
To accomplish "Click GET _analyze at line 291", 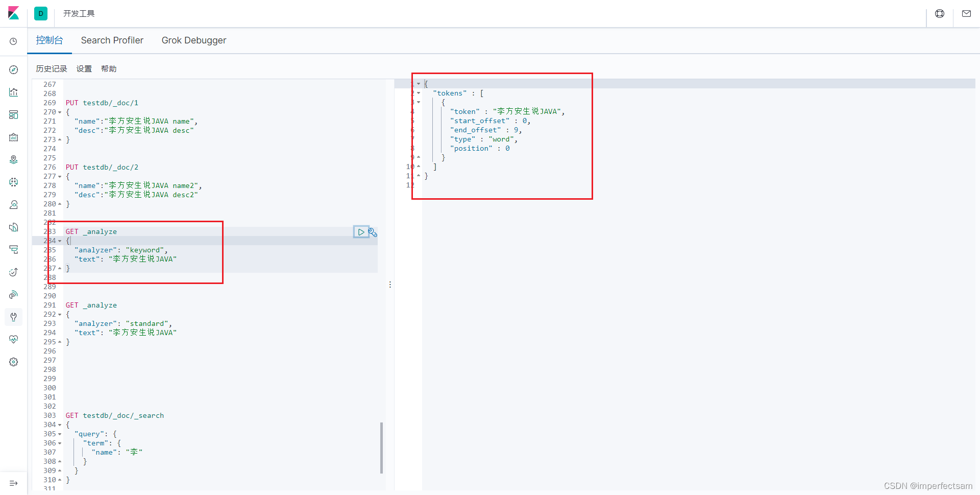I will coord(91,305).
